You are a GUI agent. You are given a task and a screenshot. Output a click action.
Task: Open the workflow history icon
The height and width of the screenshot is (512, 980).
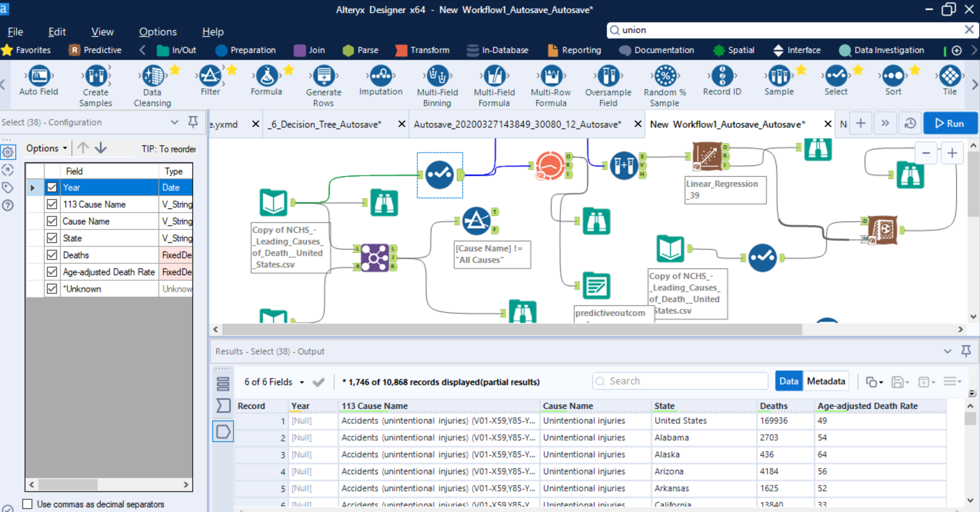coord(910,124)
